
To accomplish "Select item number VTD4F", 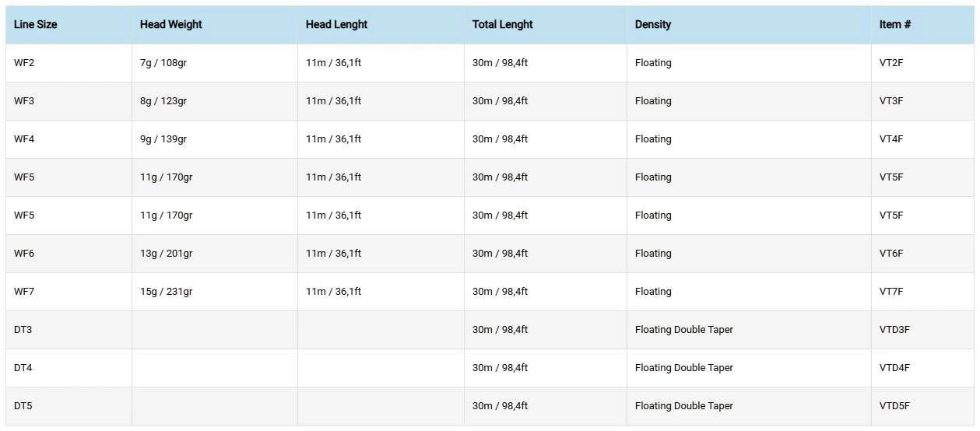I will tap(894, 367).
